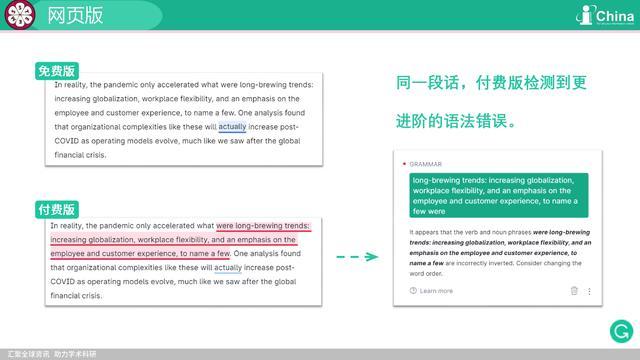Click the green highlighted suggestion box

coord(499,195)
